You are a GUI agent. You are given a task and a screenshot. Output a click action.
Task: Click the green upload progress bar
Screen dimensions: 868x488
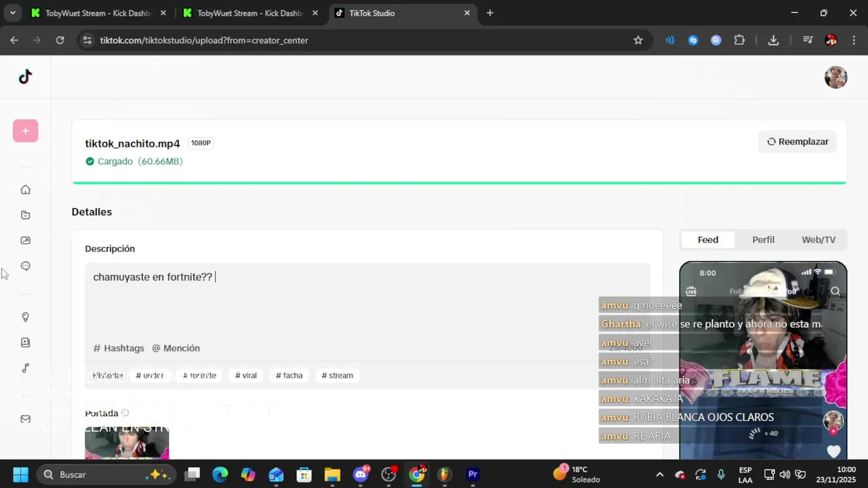[459, 182]
